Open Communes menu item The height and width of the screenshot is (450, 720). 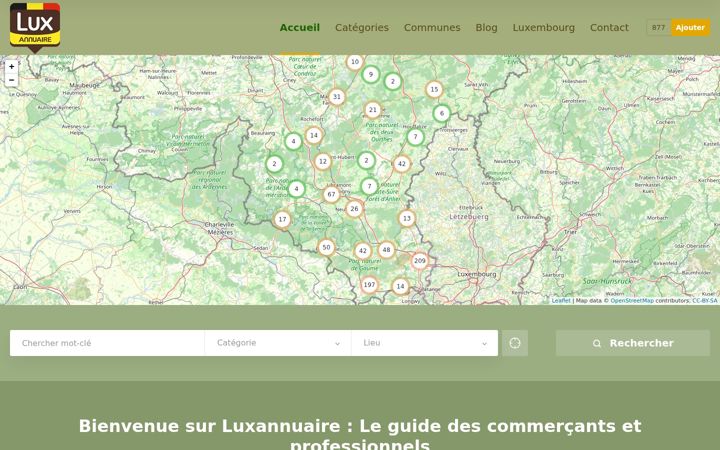[432, 28]
